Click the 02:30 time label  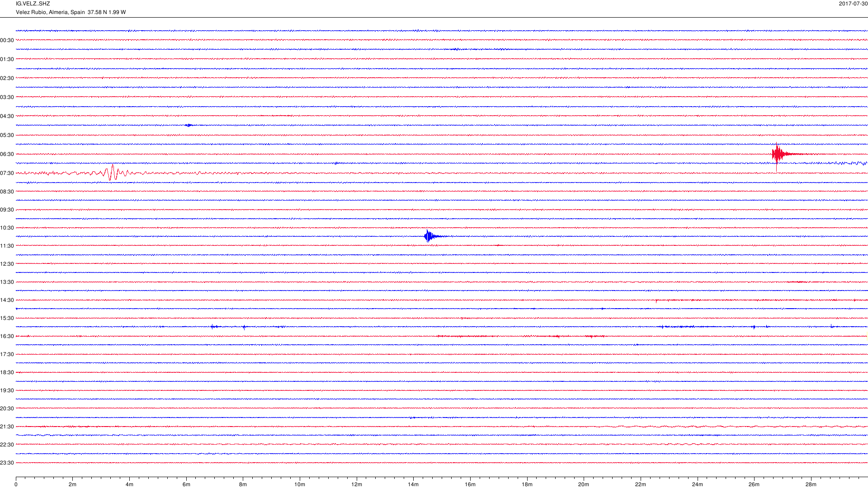pos(7,78)
